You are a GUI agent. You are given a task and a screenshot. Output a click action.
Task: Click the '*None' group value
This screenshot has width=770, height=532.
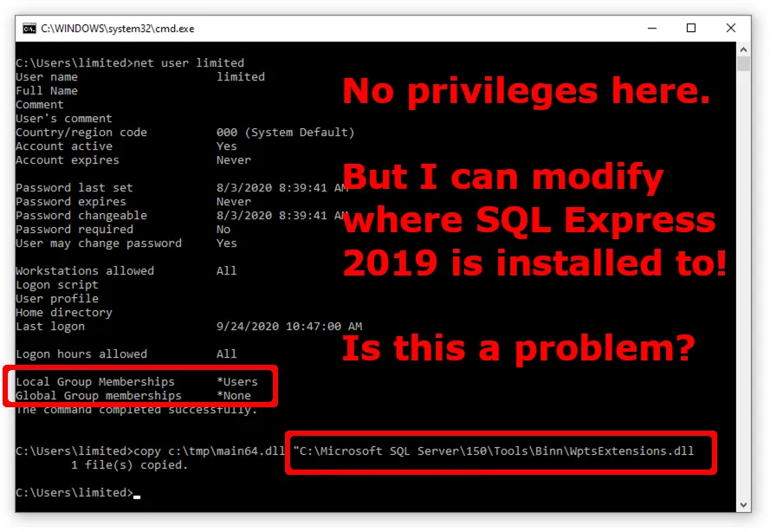(234, 395)
